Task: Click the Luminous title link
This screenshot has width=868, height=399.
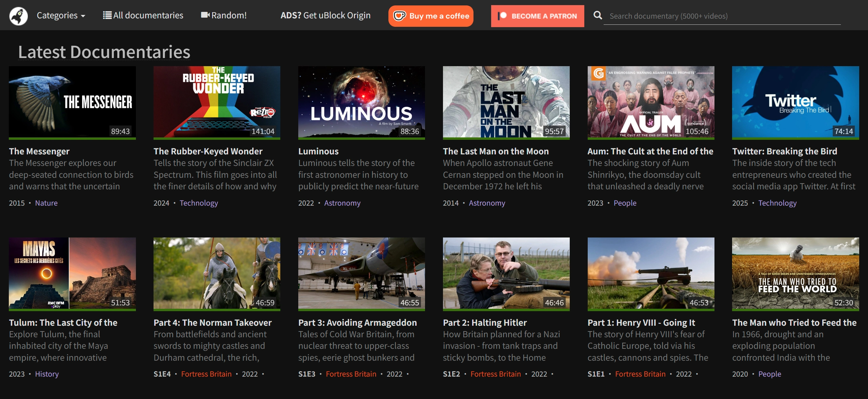Action: coord(318,151)
